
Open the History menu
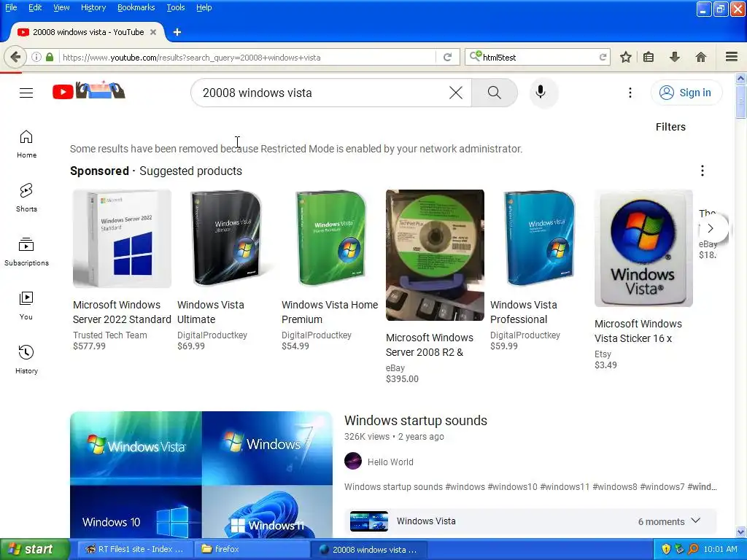93,7
